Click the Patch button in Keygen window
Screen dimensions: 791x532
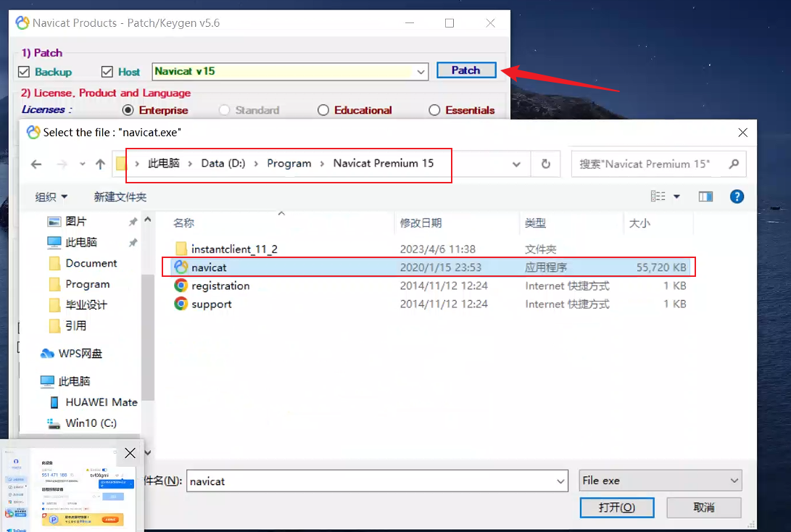point(466,70)
